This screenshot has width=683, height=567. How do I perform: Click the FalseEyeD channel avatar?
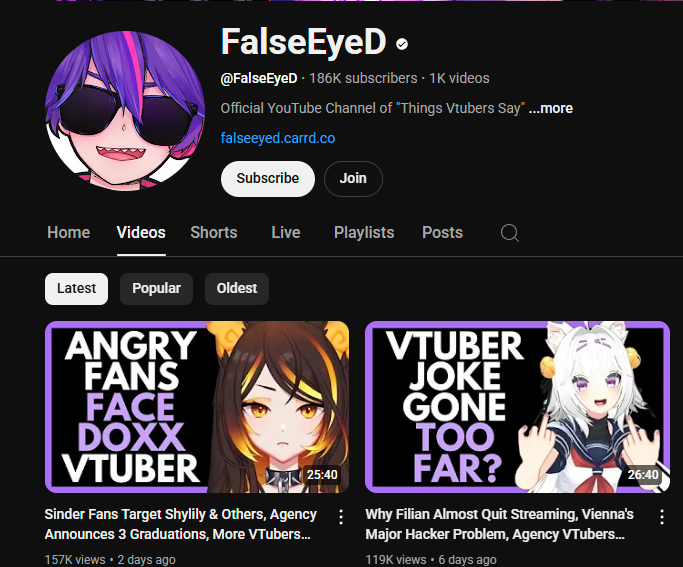(125, 111)
